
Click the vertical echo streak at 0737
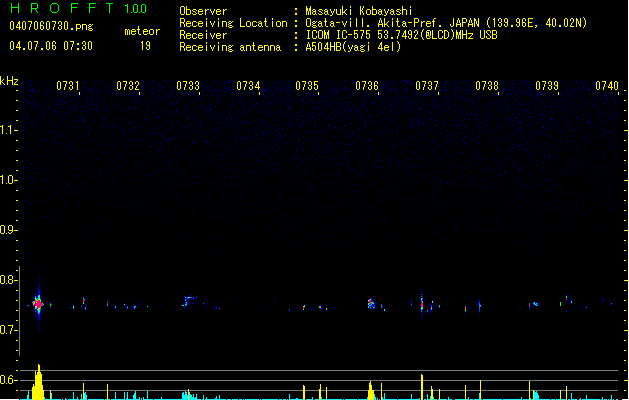[x=422, y=304]
